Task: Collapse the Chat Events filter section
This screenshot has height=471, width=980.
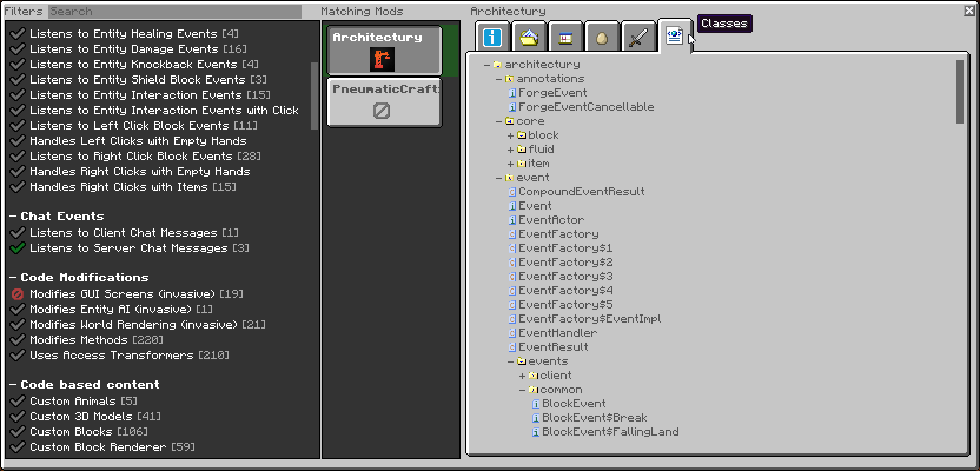Action: click(x=13, y=217)
